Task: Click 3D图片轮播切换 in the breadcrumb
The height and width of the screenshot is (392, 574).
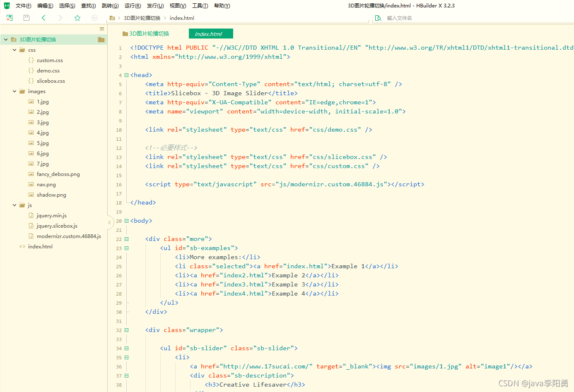Action: pyautogui.click(x=142, y=18)
